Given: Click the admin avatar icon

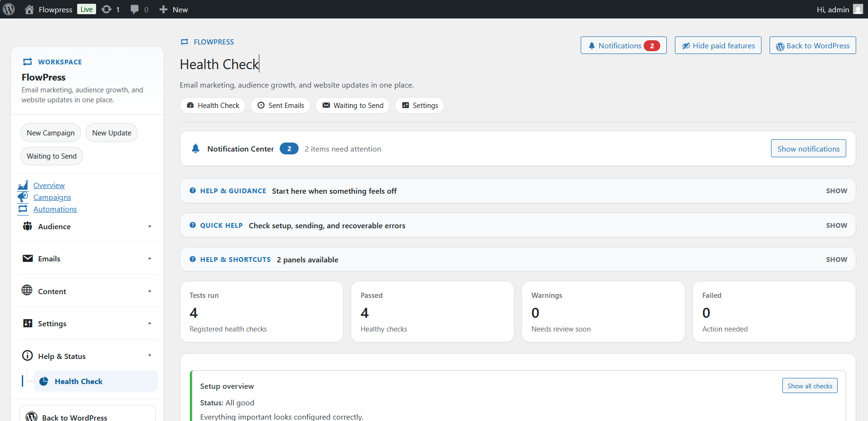Looking at the screenshot, I should [x=858, y=9].
